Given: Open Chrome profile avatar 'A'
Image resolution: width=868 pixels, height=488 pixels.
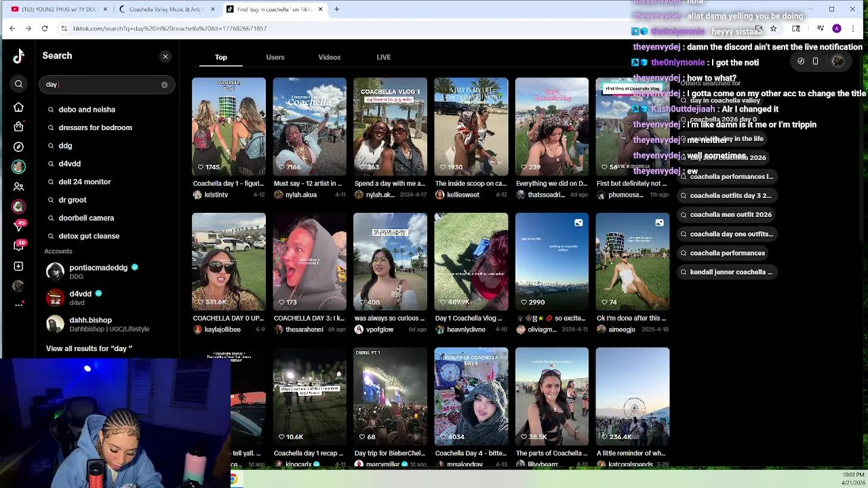Looking at the screenshot, I should coord(837,28).
